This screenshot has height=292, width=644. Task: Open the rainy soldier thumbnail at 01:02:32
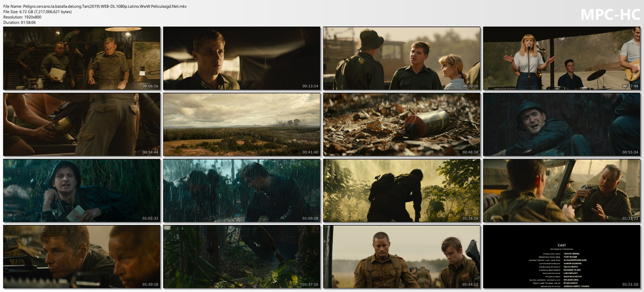click(x=82, y=191)
